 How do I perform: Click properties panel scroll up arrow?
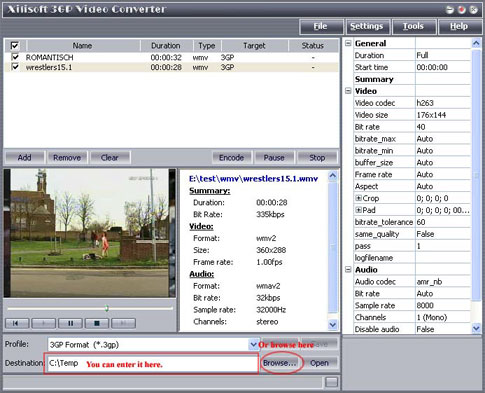click(x=476, y=43)
